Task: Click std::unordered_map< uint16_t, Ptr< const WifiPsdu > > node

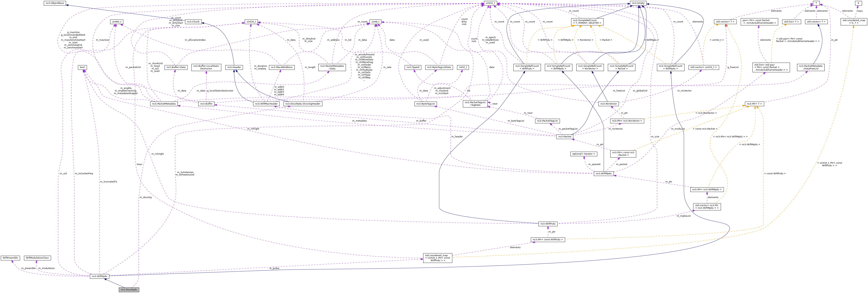Action: point(437,258)
